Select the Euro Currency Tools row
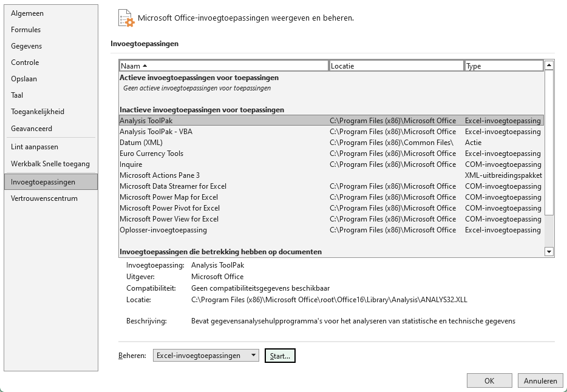The height and width of the screenshot is (392, 567). click(331, 154)
